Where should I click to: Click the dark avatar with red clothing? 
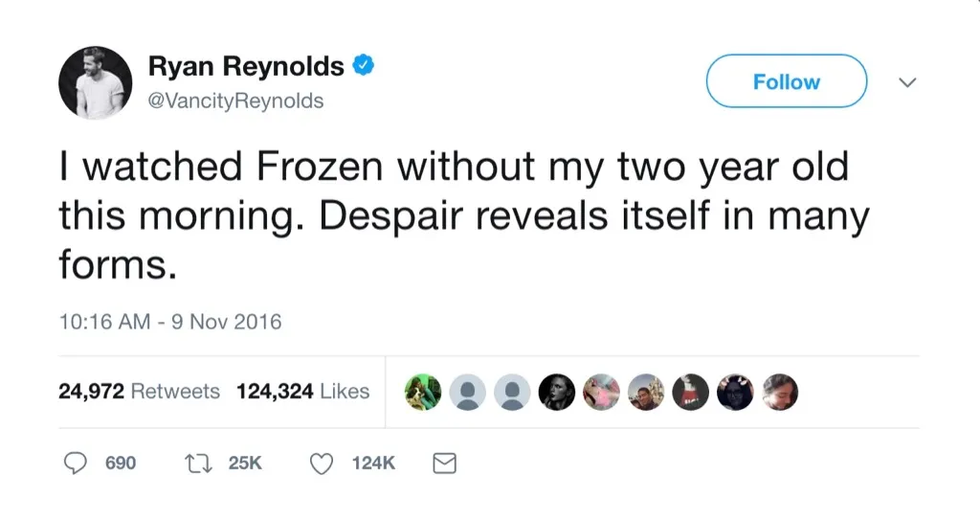[690, 392]
